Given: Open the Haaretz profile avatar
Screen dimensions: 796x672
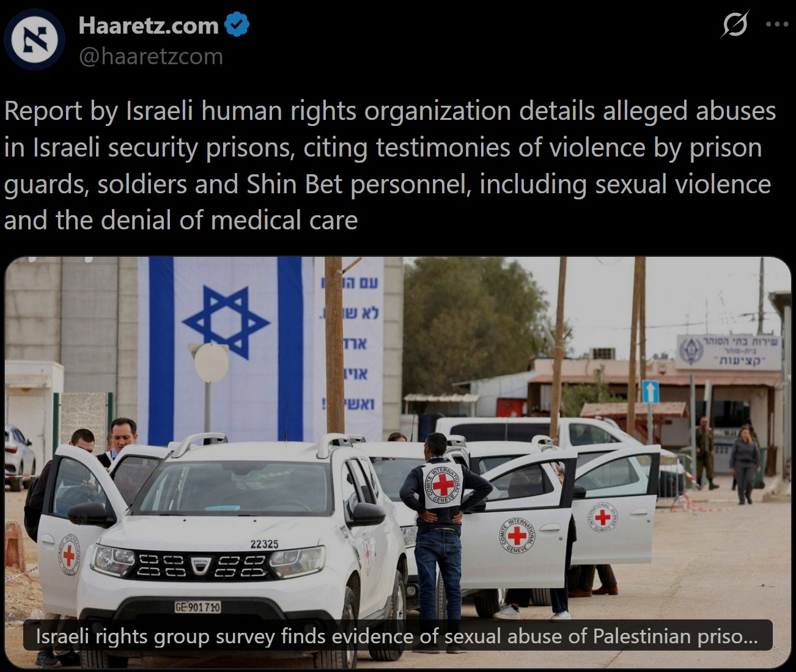Looking at the screenshot, I should pyautogui.click(x=34, y=40).
